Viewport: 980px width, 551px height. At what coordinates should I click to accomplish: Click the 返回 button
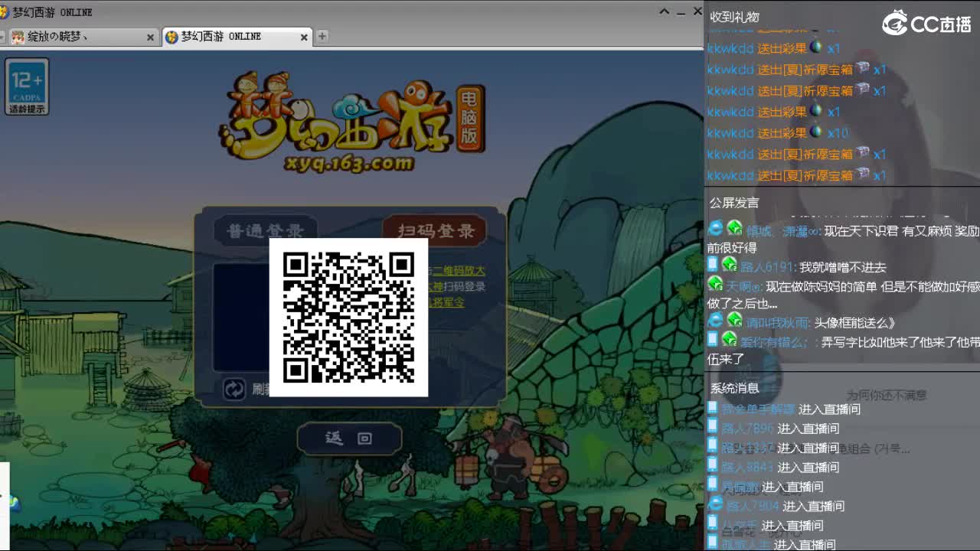tap(349, 438)
